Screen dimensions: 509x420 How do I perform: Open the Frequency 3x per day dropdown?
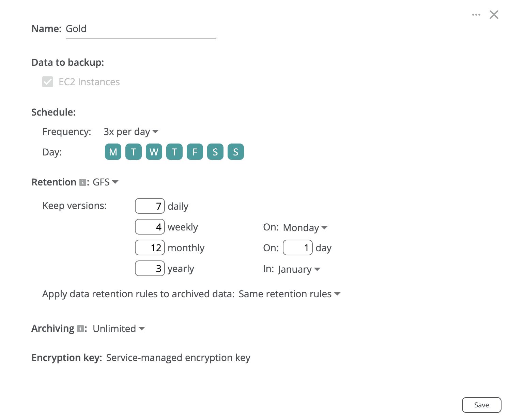(131, 132)
